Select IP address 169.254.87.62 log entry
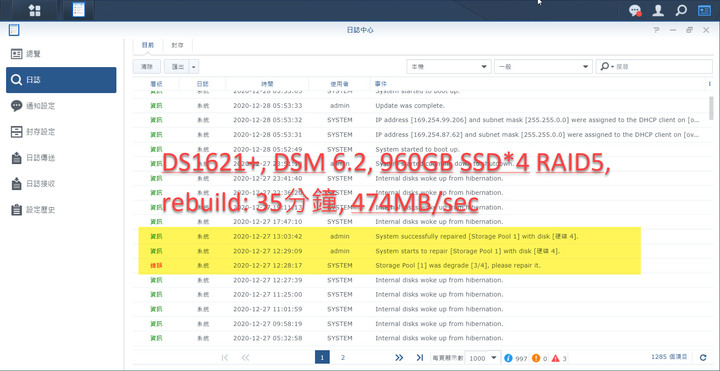 pos(420,135)
